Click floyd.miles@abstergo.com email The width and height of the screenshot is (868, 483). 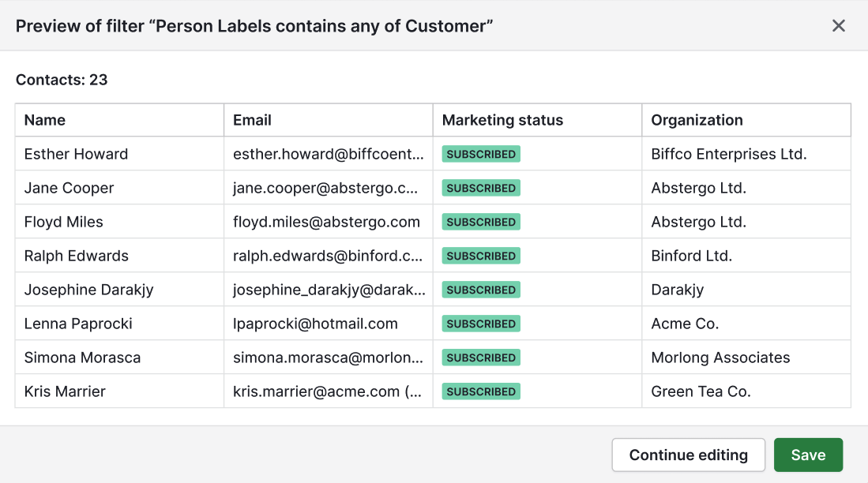point(326,222)
